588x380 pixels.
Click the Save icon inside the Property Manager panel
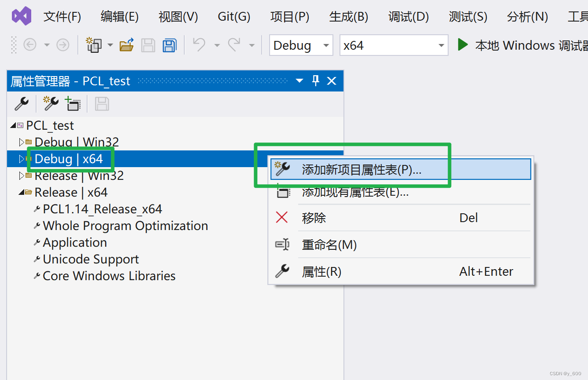[102, 104]
